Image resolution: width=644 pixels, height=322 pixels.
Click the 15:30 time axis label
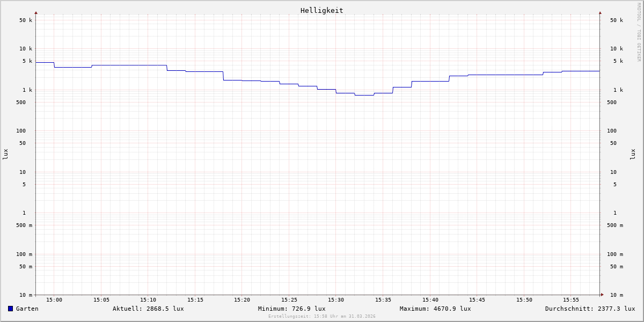[x=336, y=300]
